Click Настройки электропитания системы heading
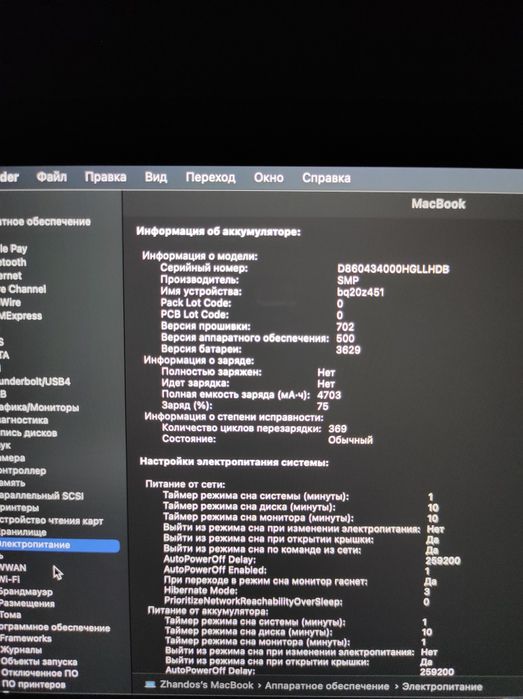The image size is (523, 699). [234, 462]
